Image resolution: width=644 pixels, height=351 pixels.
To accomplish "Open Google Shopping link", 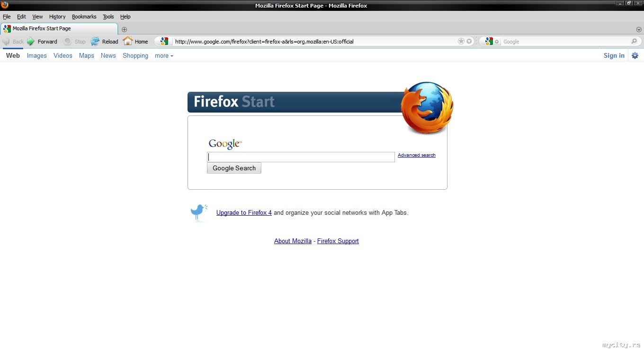I will (135, 55).
